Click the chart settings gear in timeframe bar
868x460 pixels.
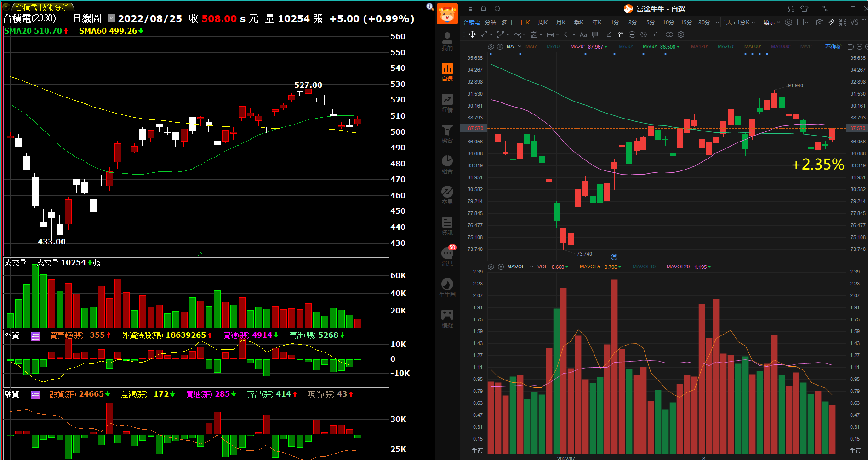point(788,22)
